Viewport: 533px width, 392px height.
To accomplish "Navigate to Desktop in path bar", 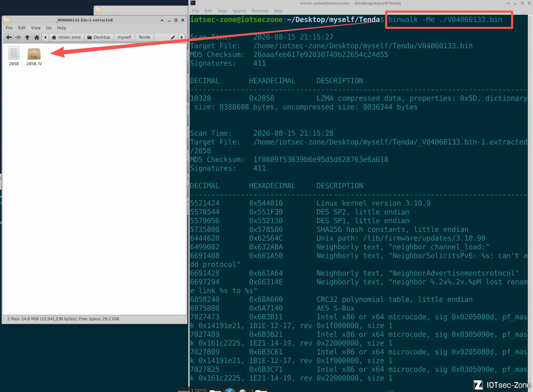I will tap(99, 37).
